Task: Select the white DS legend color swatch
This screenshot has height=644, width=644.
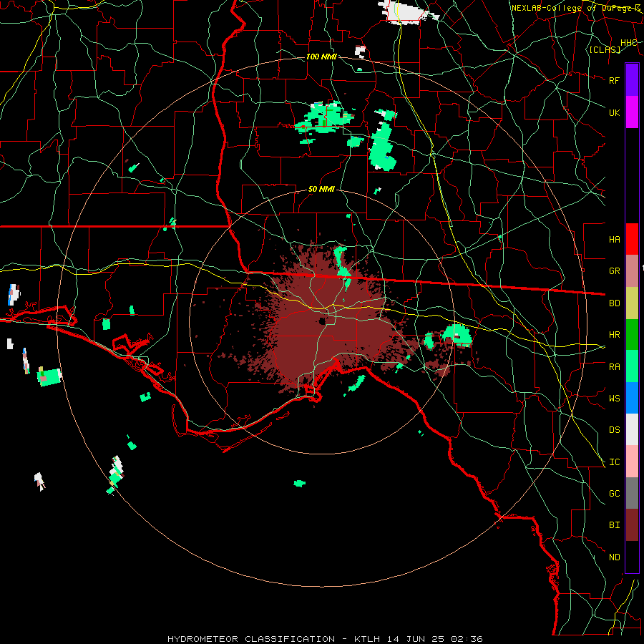Action: pyautogui.click(x=632, y=429)
